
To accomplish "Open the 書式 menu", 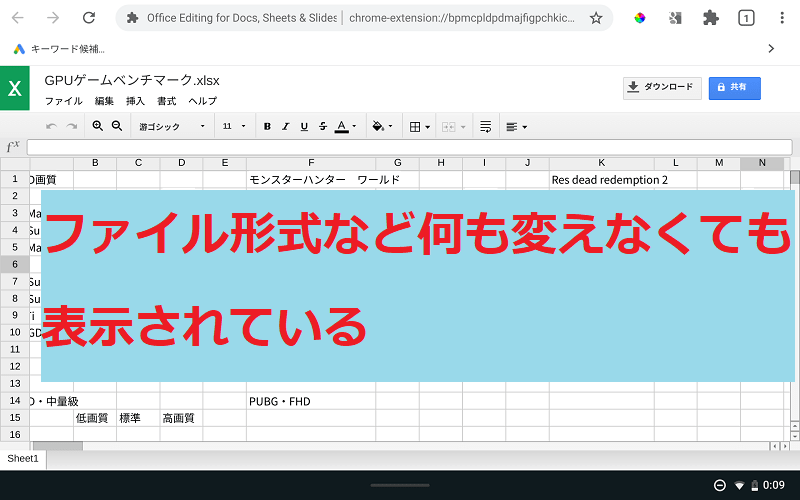I will tap(166, 101).
